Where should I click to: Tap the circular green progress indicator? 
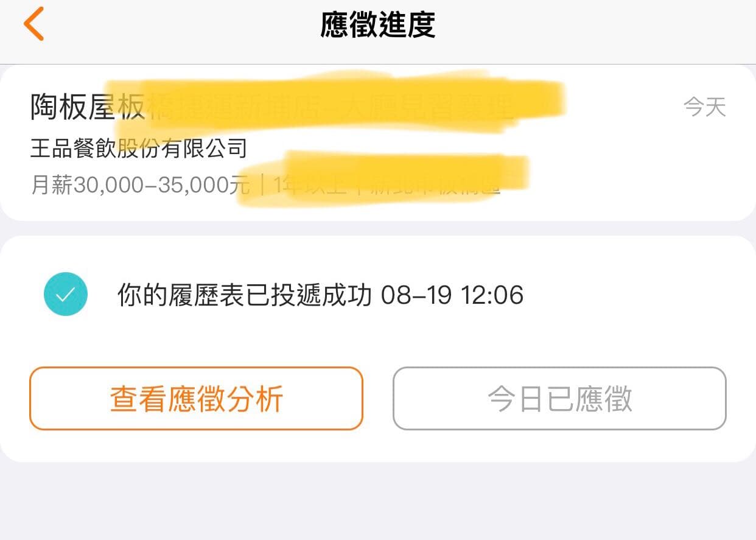coord(66,293)
